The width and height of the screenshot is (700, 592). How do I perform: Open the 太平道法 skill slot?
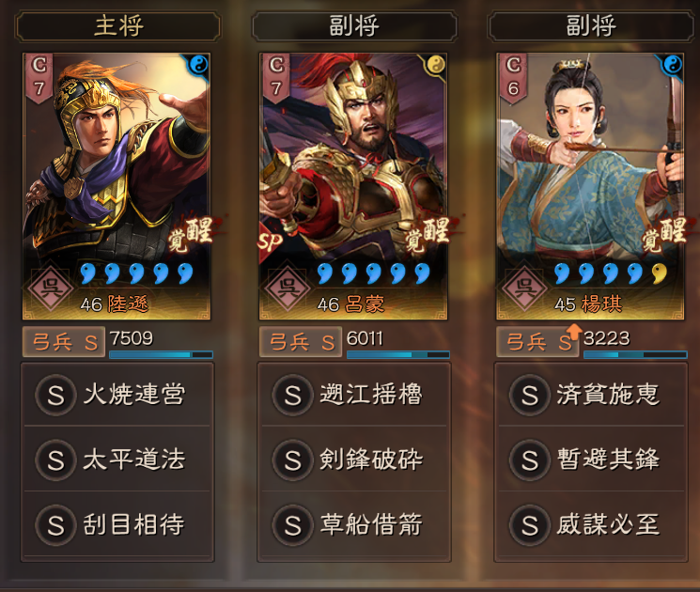tap(117, 459)
